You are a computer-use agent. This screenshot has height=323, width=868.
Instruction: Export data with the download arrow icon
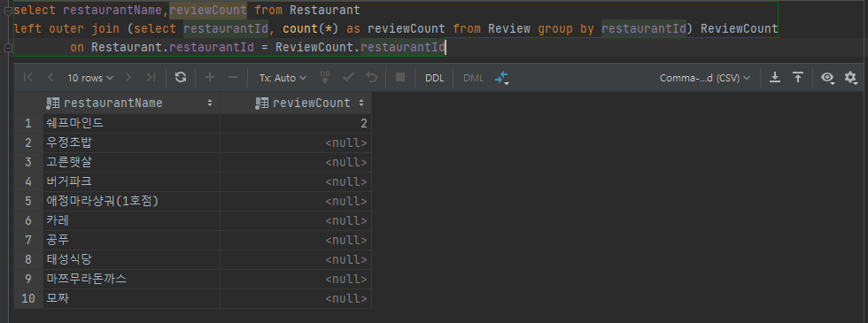[x=776, y=78]
